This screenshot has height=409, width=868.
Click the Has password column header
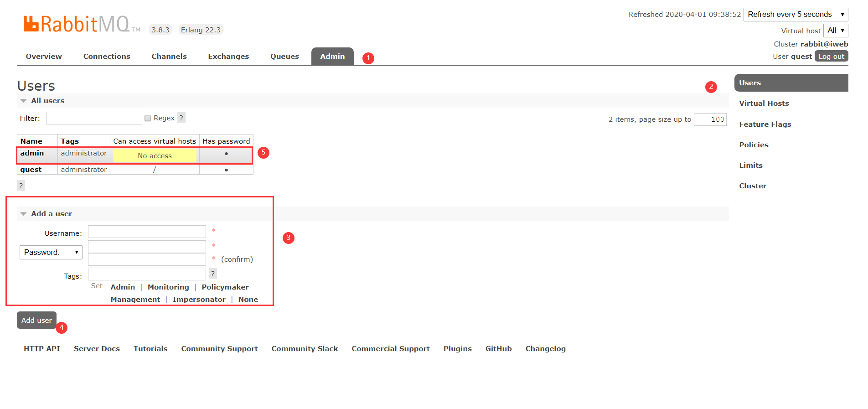(x=226, y=141)
